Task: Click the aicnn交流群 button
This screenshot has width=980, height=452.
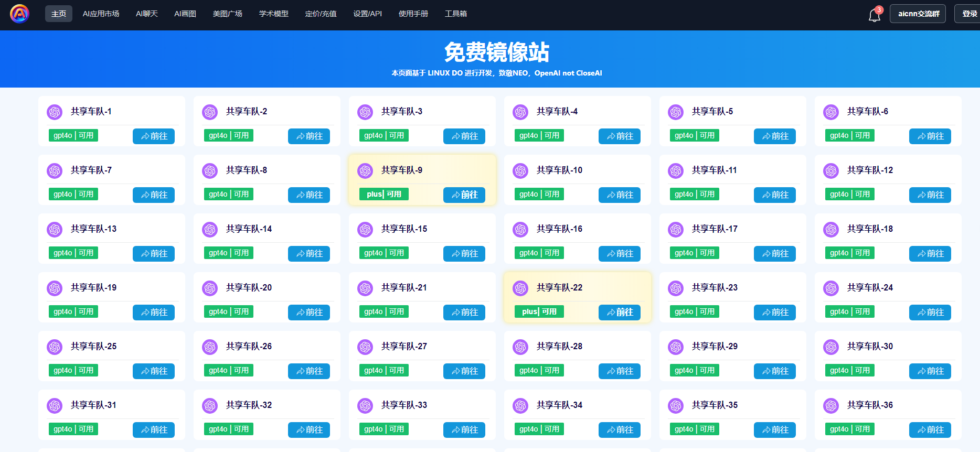Action: point(918,14)
